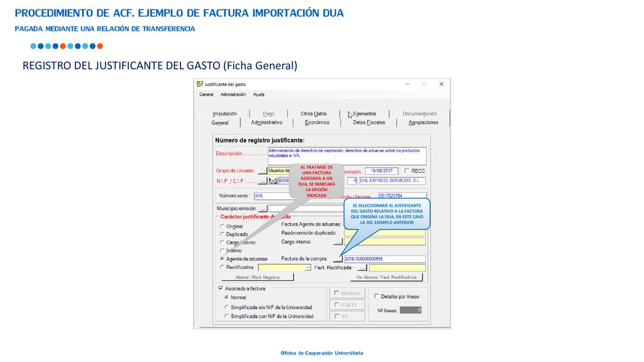Open the Administrativo tab

[267, 123]
